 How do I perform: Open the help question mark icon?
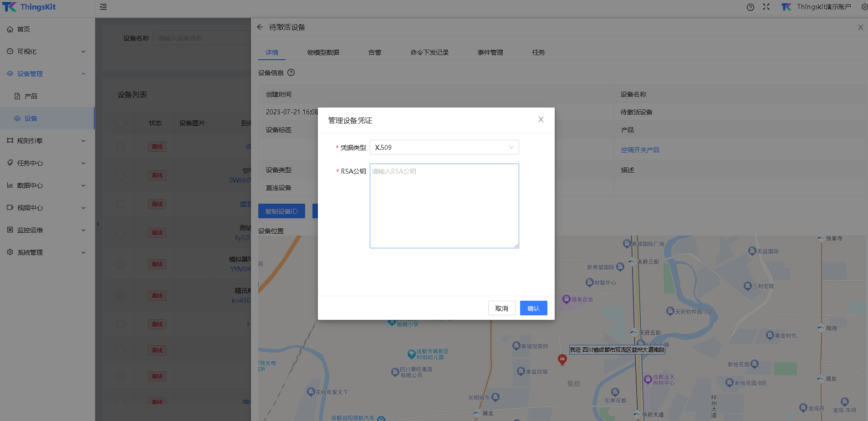tap(750, 7)
